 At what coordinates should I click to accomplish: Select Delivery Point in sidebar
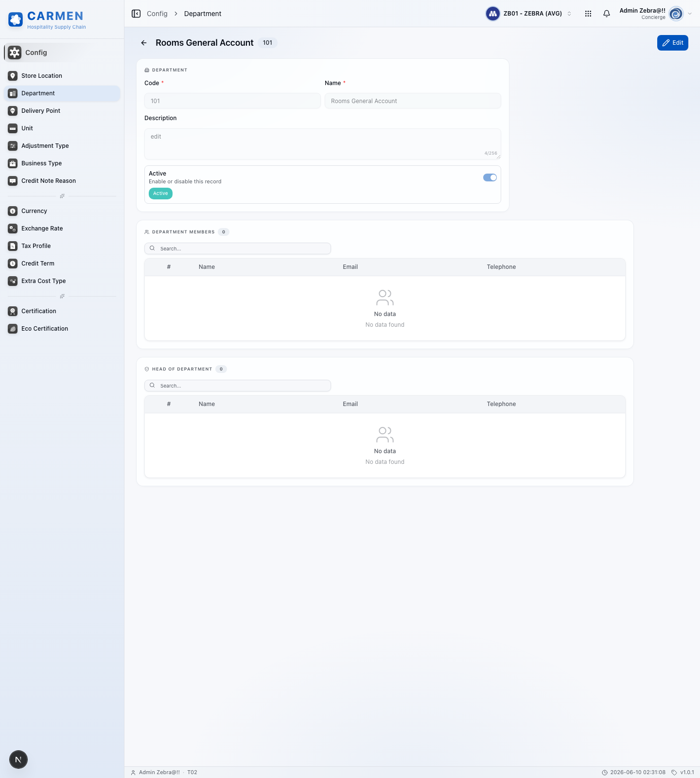tap(62, 111)
